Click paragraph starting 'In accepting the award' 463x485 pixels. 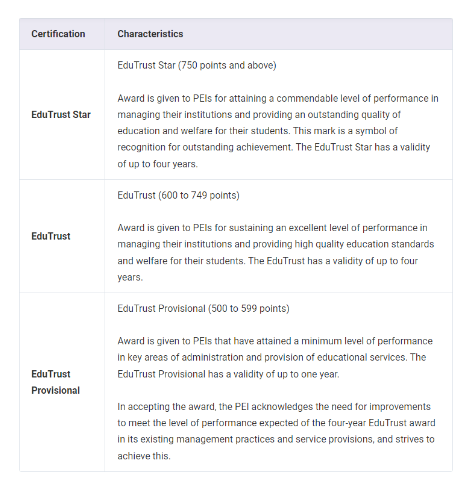276,431
